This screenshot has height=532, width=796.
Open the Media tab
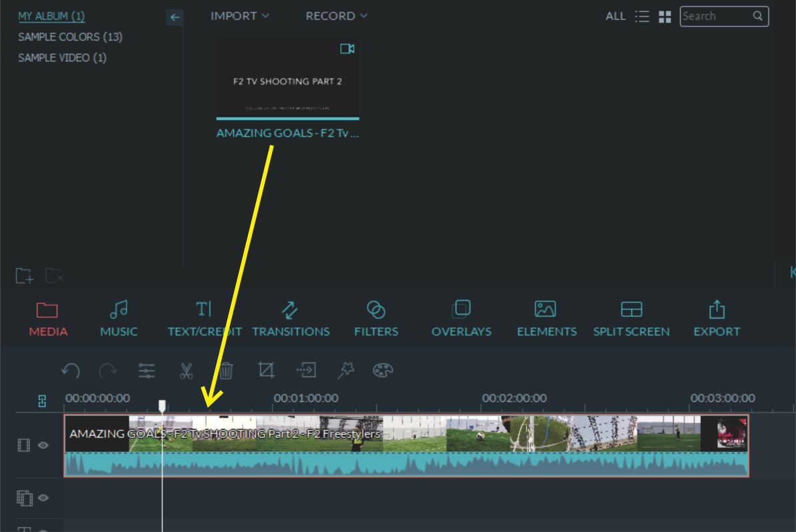tap(48, 319)
